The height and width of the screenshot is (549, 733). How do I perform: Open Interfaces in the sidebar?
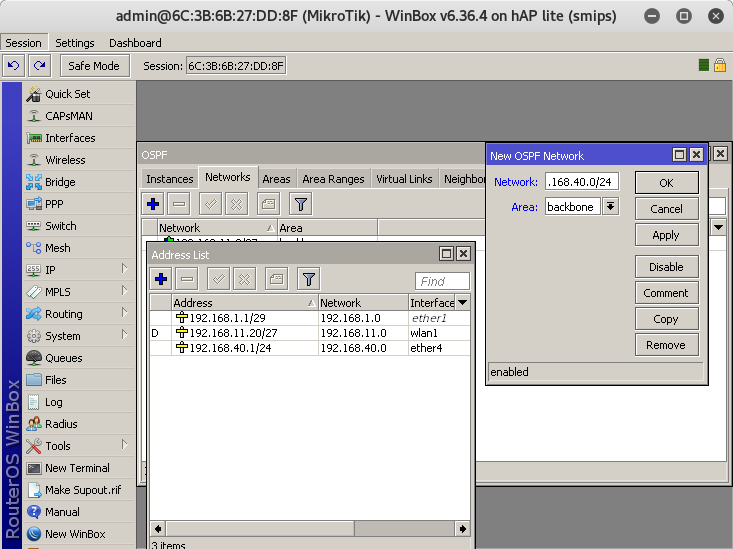(x=79, y=138)
